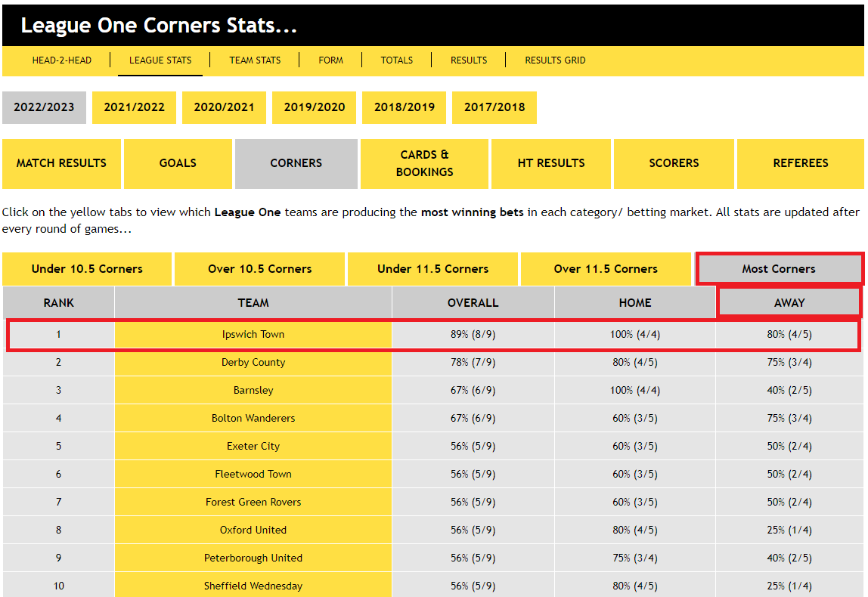Sort by the HOME column header
This screenshot has width=868, height=597.
pos(635,303)
